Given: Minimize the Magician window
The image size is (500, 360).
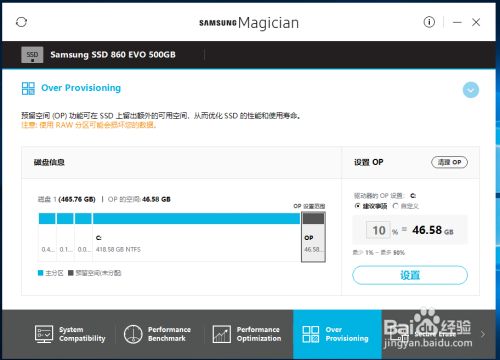Looking at the screenshot, I should [457, 22].
